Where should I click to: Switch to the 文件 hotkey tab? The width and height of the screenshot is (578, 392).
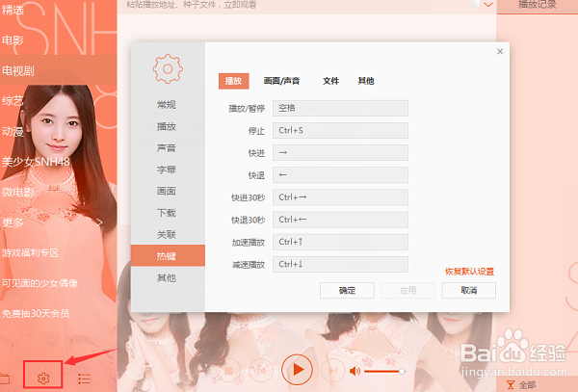click(x=330, y=81)
